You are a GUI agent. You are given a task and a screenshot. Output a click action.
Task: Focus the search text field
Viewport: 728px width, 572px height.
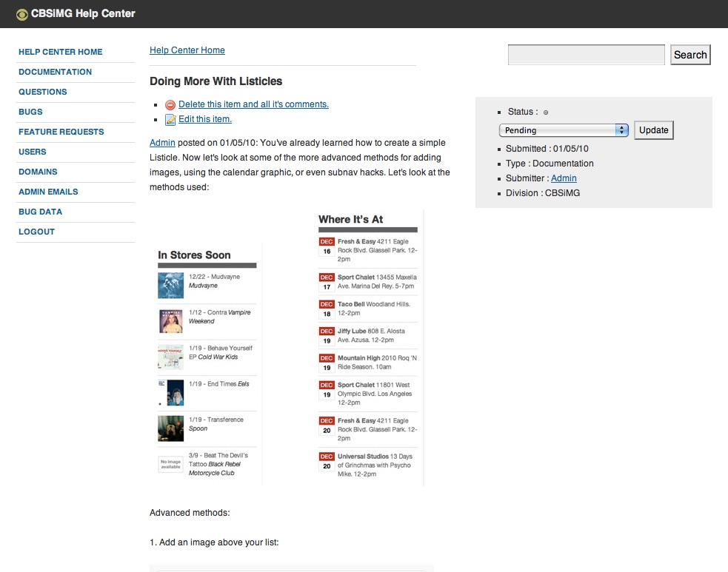coord(586,55)
